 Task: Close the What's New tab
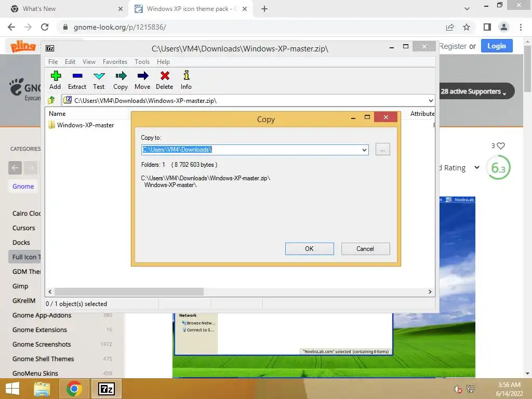120,9
